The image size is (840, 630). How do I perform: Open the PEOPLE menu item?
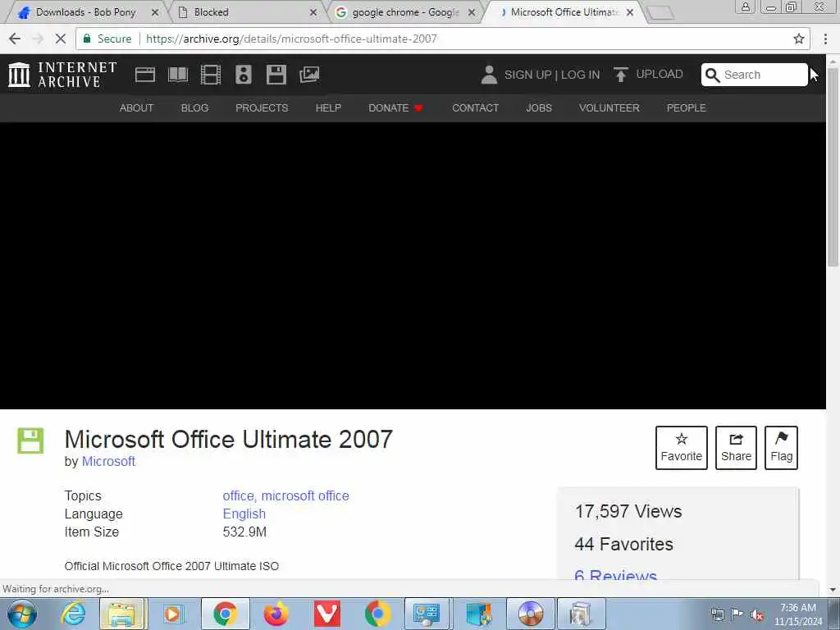(687, 107)
